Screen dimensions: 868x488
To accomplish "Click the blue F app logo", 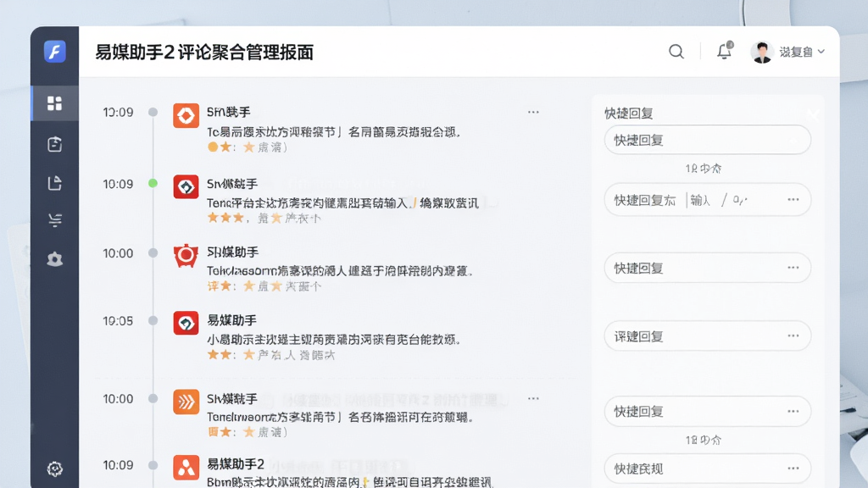I will tap(55, 52).
